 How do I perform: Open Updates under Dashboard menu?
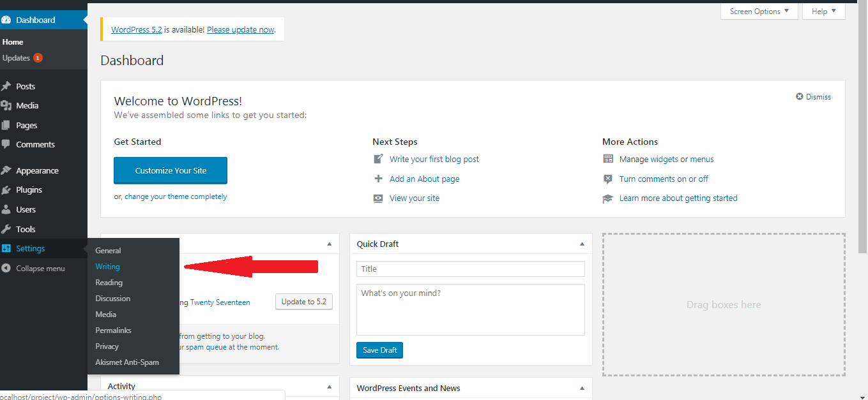(16, 58)
